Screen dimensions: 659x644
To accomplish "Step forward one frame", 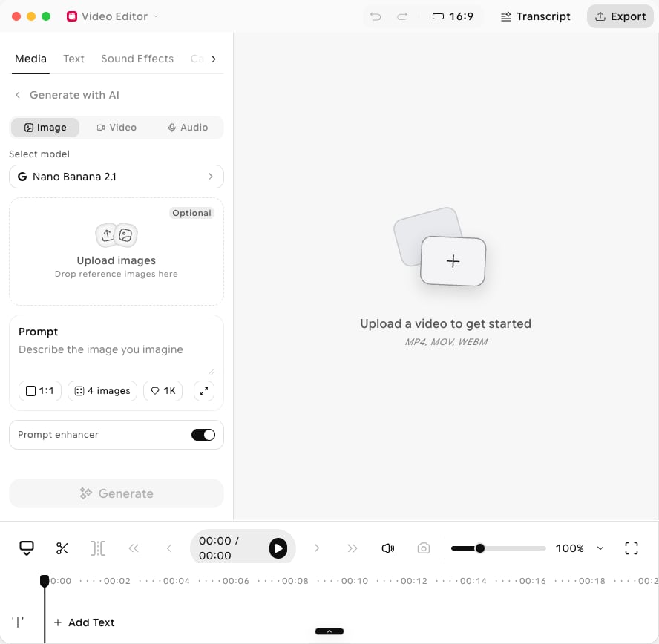I will click(317, 548).
